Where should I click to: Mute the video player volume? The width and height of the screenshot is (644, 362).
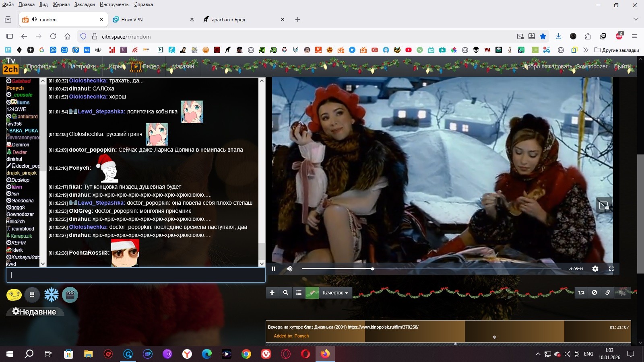(x=289, y=269)
